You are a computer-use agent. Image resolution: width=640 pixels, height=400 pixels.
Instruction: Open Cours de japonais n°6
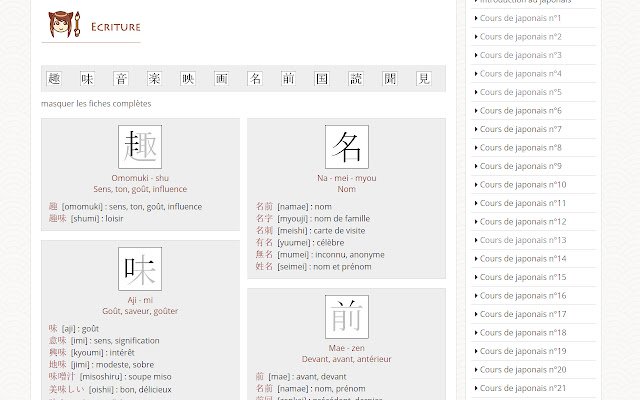(x=520, y=111)
